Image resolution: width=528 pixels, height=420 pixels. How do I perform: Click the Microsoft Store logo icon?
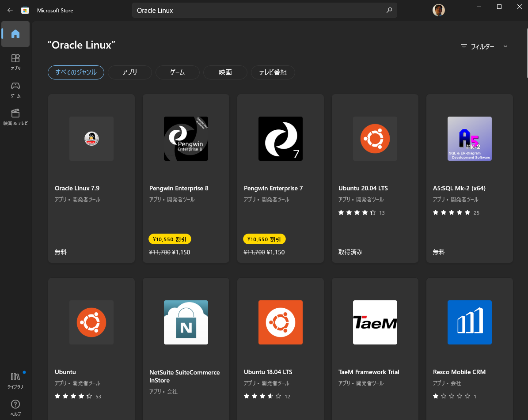tap(25, 11)
